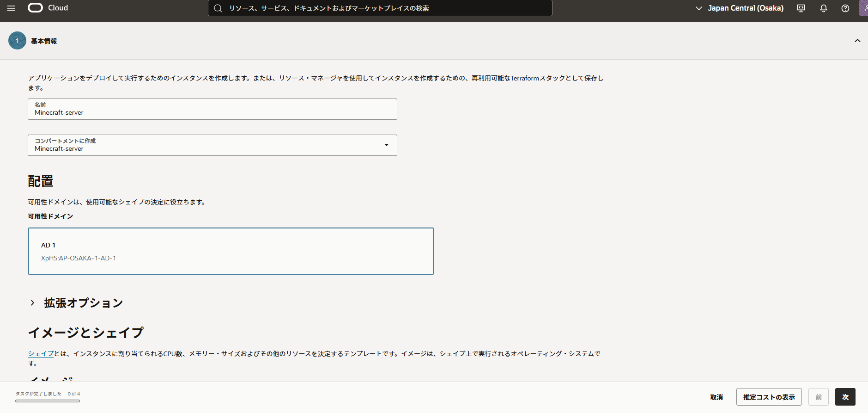868x413 pixels.
Task: Open the user profile avatar
Action: point(863,8)
